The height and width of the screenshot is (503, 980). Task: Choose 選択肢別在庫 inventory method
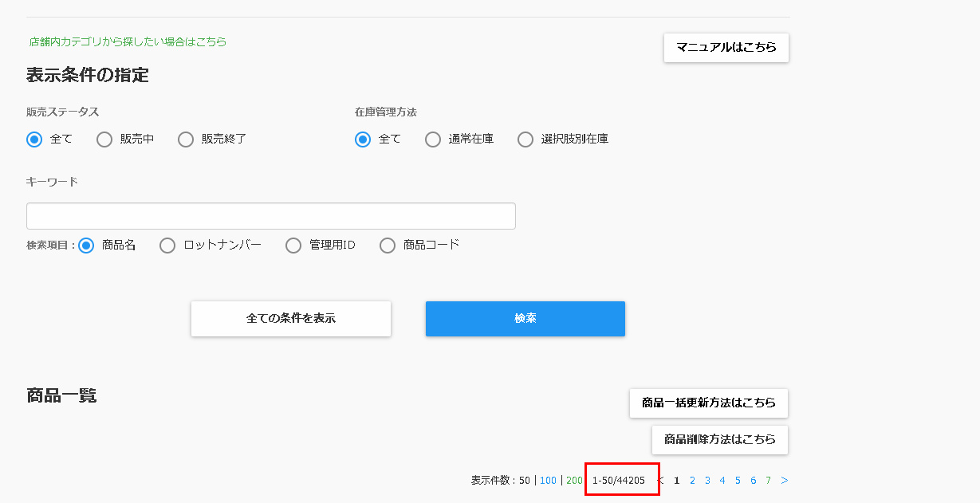click(x=525, y=140)
